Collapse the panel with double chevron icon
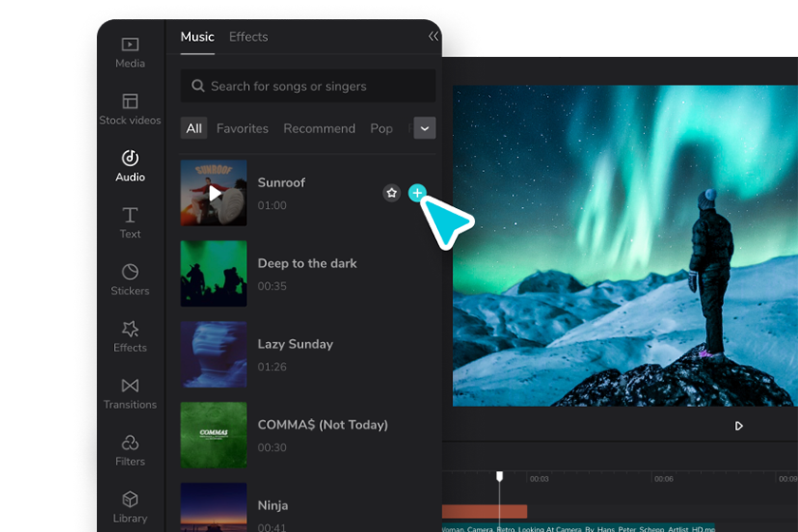Viewport: 798px width, 532px height. click(x=433, y=36)
